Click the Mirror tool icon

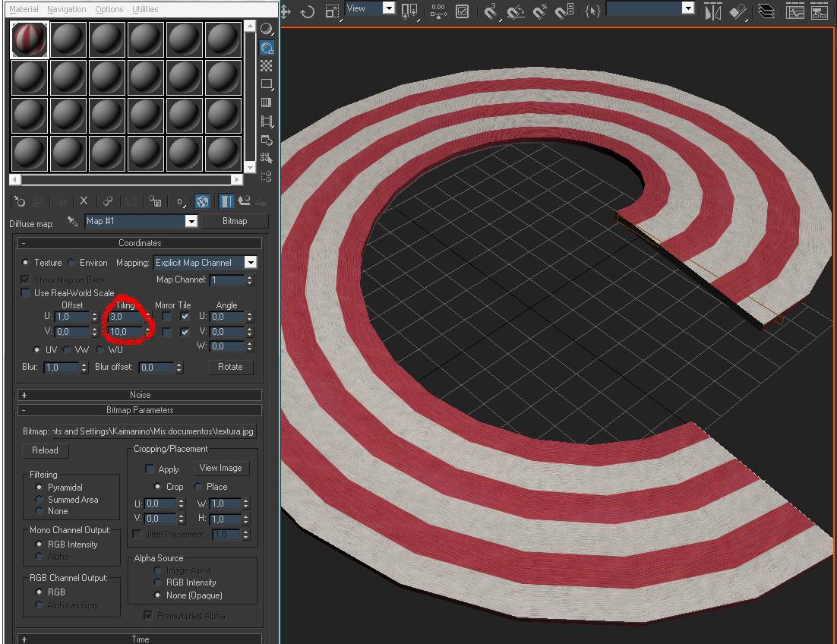(712, 11)
